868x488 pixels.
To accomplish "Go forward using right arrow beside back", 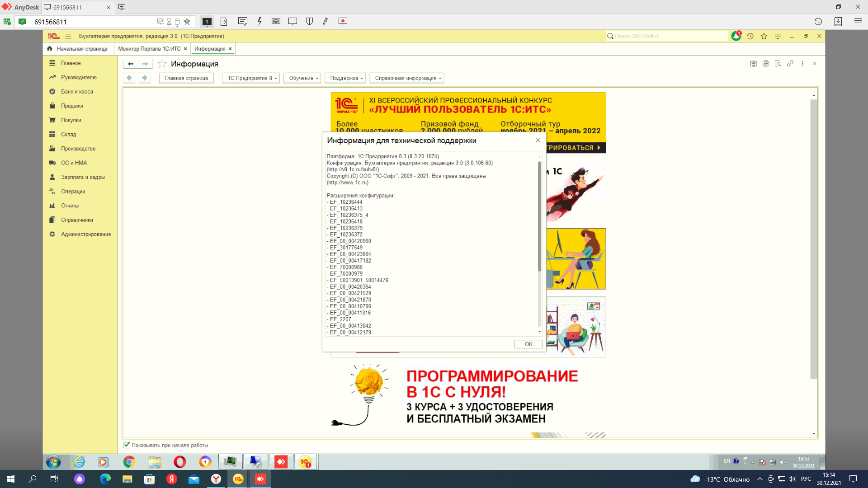I will point(145,64).
